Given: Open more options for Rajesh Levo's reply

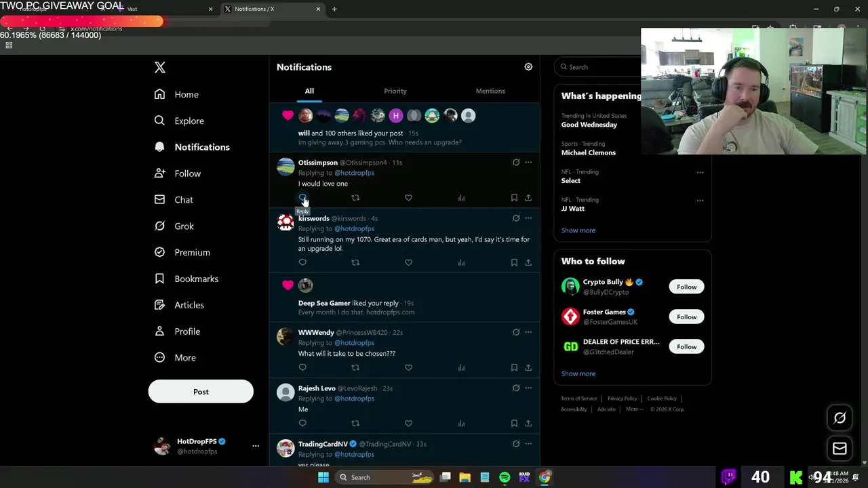Looking at the screenshot, I should [528, 388].
